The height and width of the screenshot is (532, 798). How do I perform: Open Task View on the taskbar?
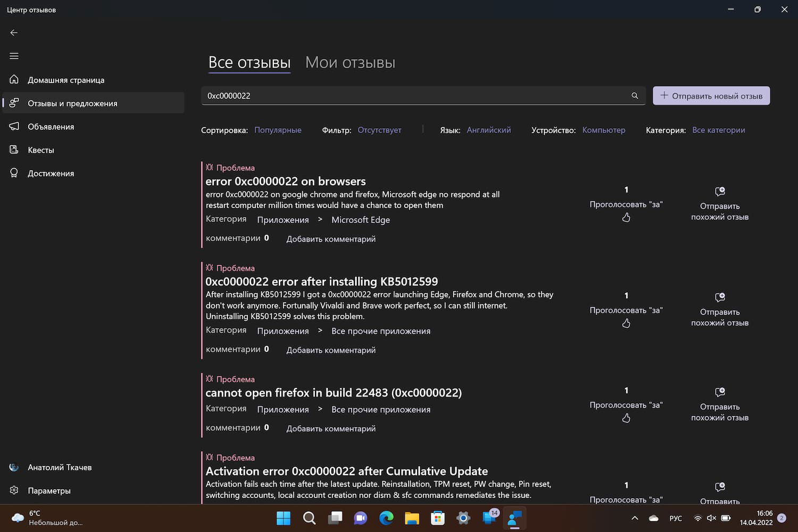(335, 518)
